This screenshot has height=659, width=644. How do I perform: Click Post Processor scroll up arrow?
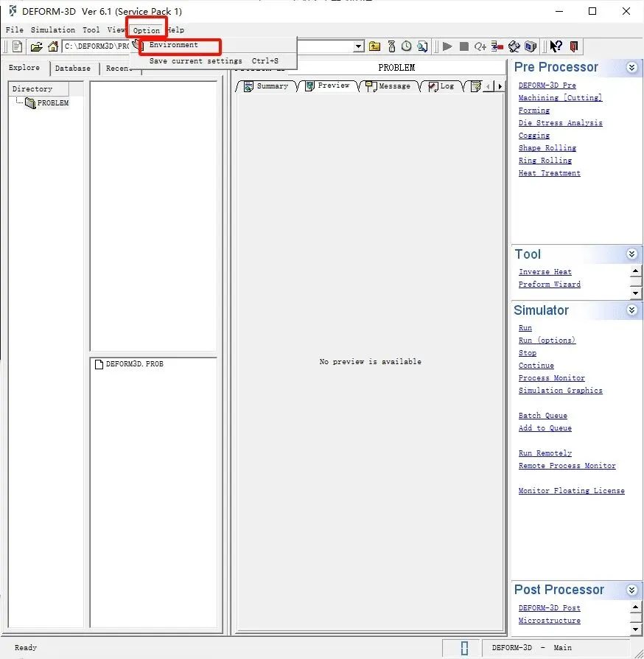point(636,607)
